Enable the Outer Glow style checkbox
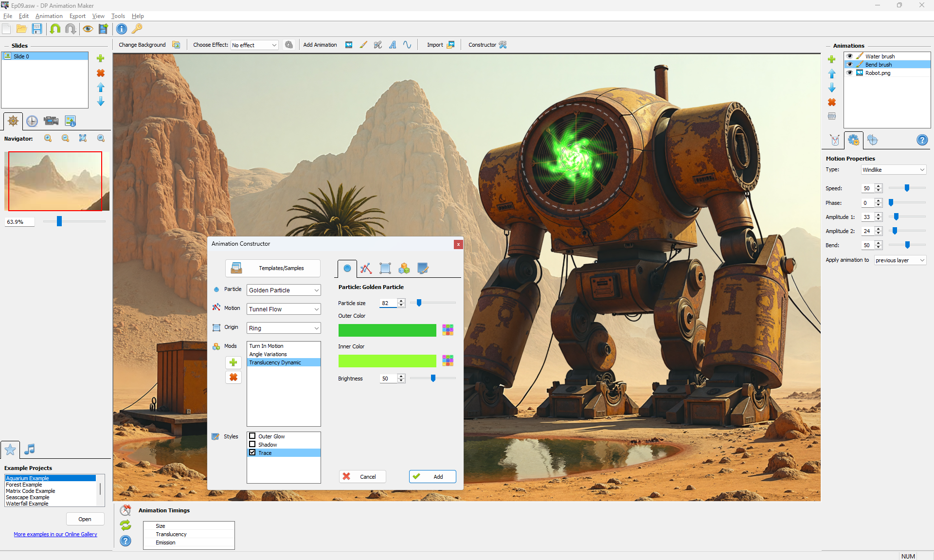Image resolution: width=934 pixels, height=560 pixels. [252, 436]
